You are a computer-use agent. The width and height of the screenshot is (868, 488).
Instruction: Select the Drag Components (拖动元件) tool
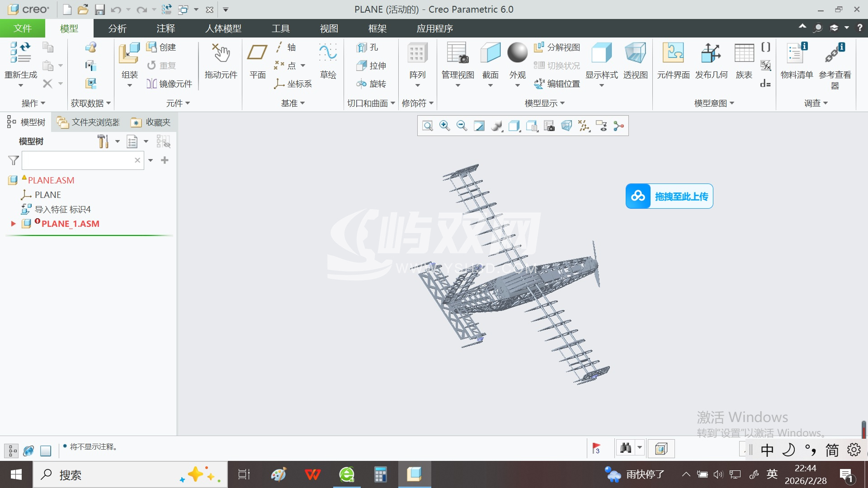click(x=221, y=54)
